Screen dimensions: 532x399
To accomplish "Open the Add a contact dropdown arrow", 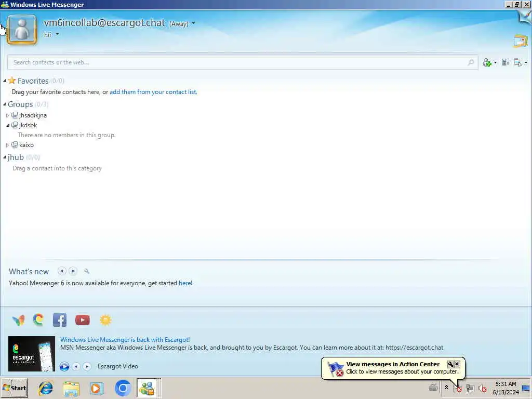I will (x=495, y=62).
